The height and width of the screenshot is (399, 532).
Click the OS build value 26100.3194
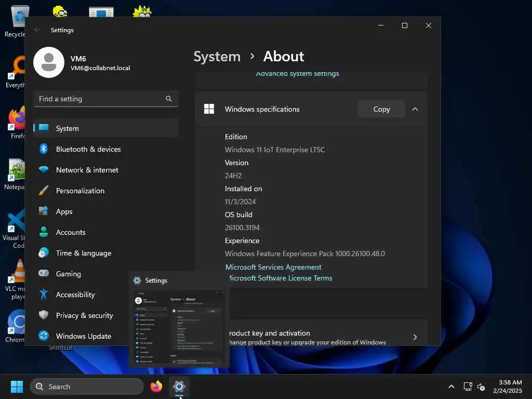point(242,228)
